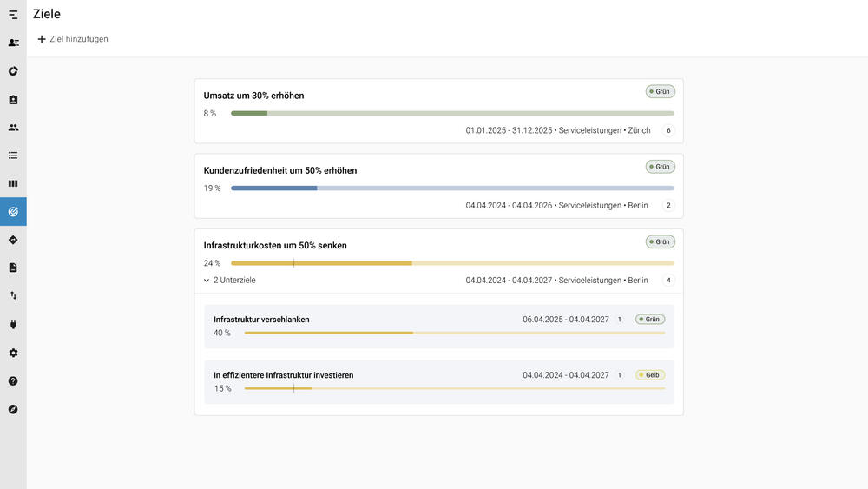Screen dimensions: 868x489
Task: Click the Grün status badge on Umsatz goal
Action: point(660,91)
